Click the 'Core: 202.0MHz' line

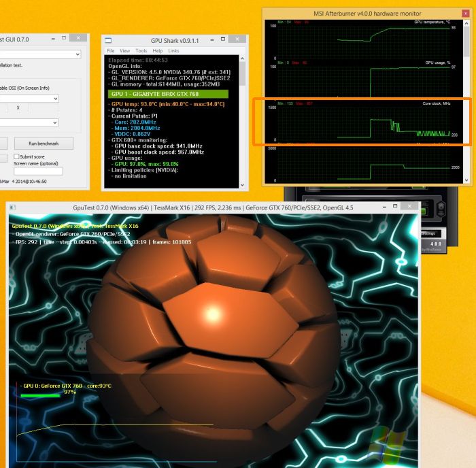135,122
